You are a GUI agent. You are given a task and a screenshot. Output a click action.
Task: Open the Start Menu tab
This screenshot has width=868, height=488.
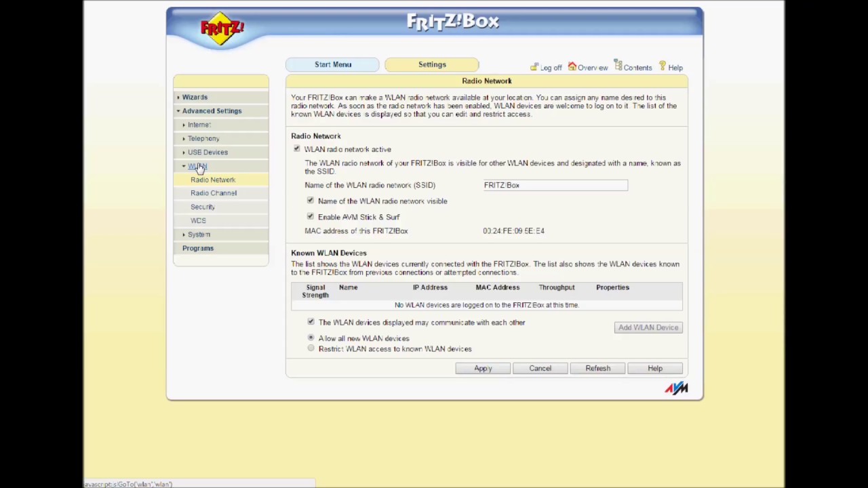pos(332,64)
